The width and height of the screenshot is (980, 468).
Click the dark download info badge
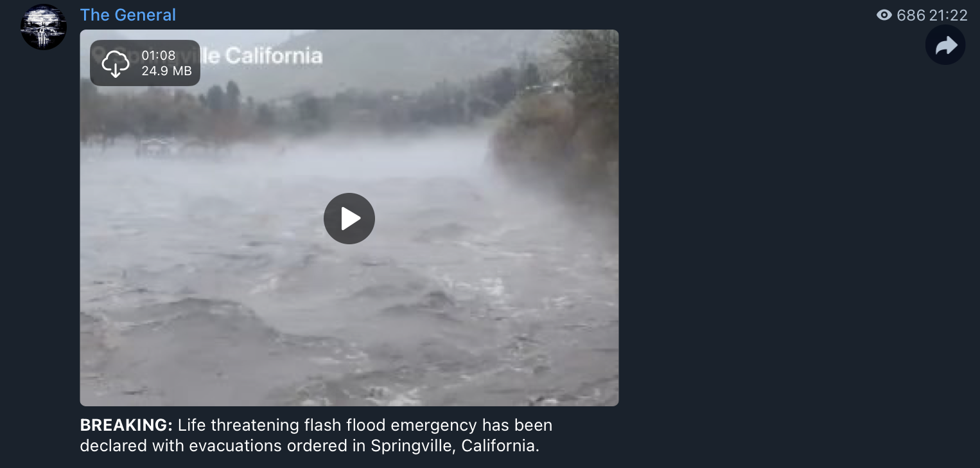[x=145, y=63]
